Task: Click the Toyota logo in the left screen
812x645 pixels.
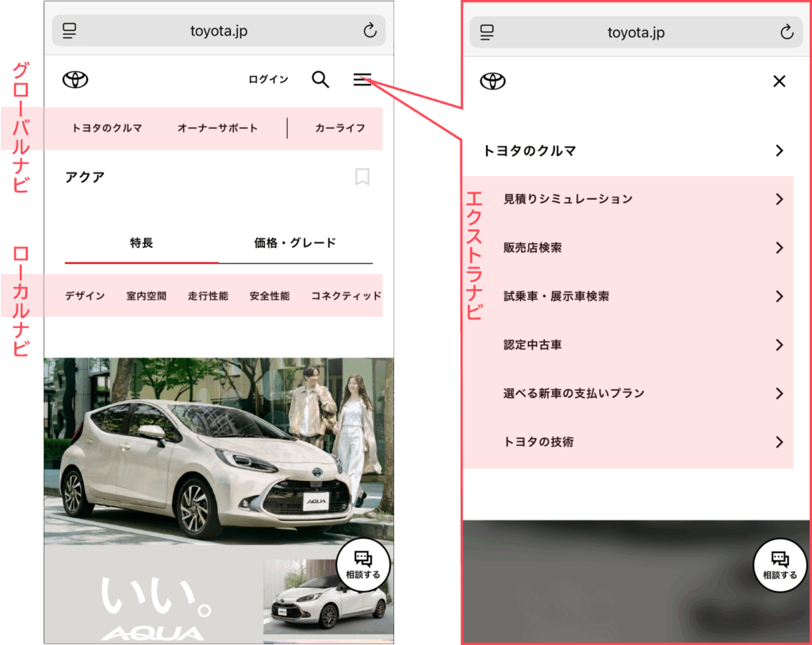Action: coord(75,79)
